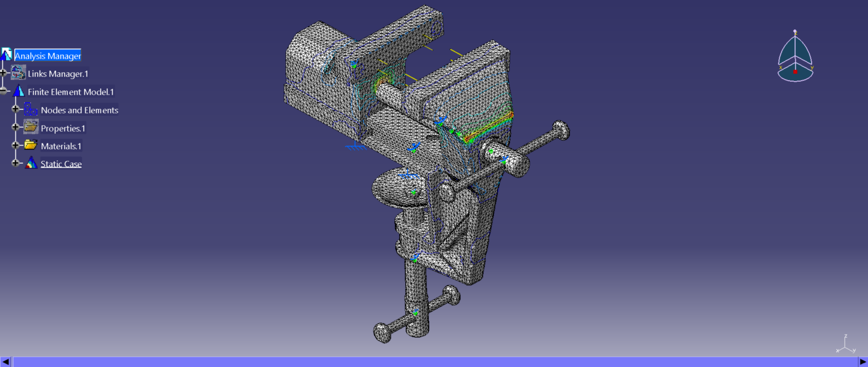Click the horizontal scrollbar right arrow

[x=863, y=362]
